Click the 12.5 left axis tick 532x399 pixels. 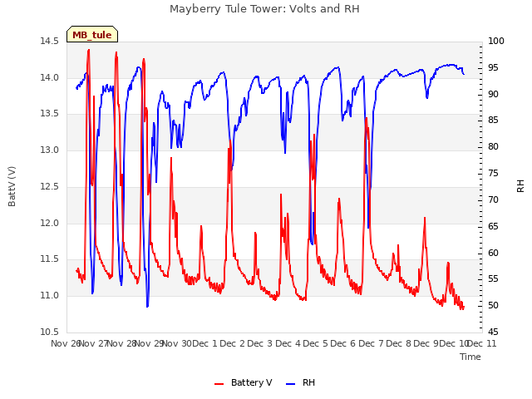point(49,186)
